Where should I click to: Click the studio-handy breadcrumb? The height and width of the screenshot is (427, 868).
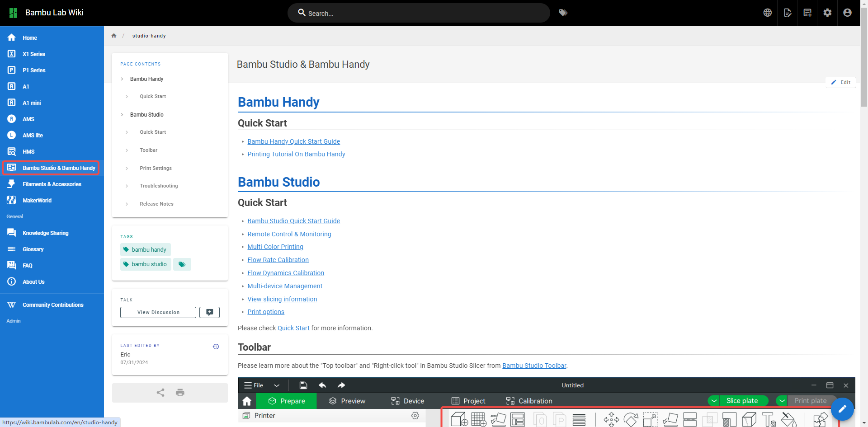coord(149,36)
